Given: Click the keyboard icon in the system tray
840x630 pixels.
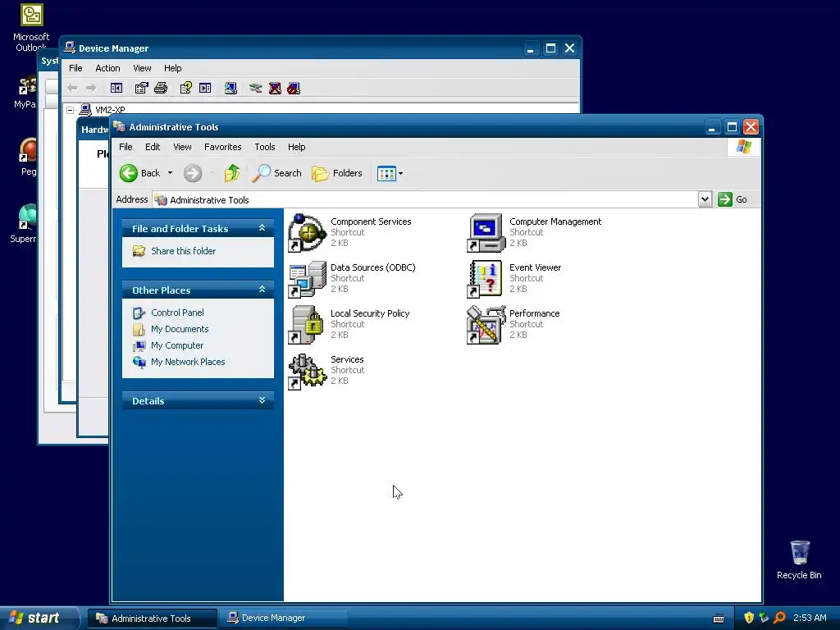Looking at the screenshot, I should coord(719,619).
